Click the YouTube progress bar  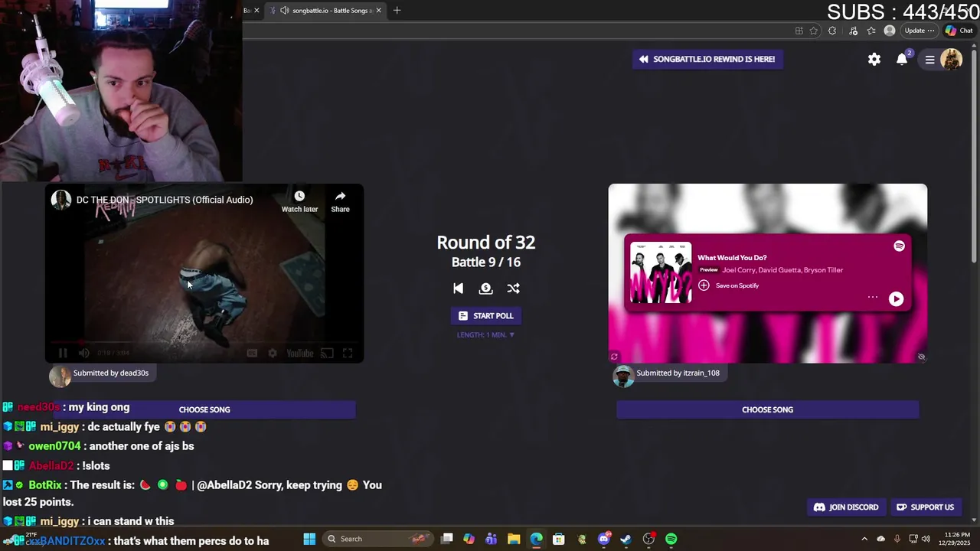pyautogui.click(x=204, y=342)
